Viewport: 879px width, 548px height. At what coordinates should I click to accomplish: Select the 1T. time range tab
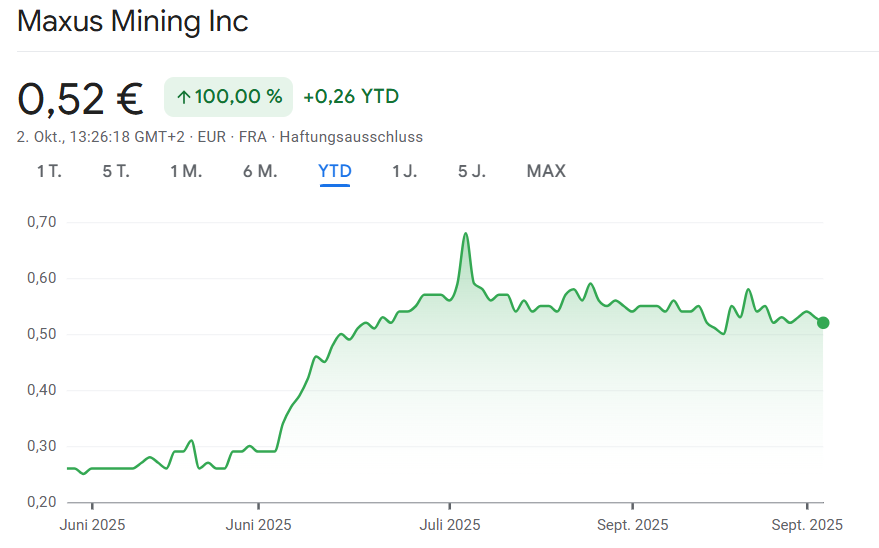(49, 171)
